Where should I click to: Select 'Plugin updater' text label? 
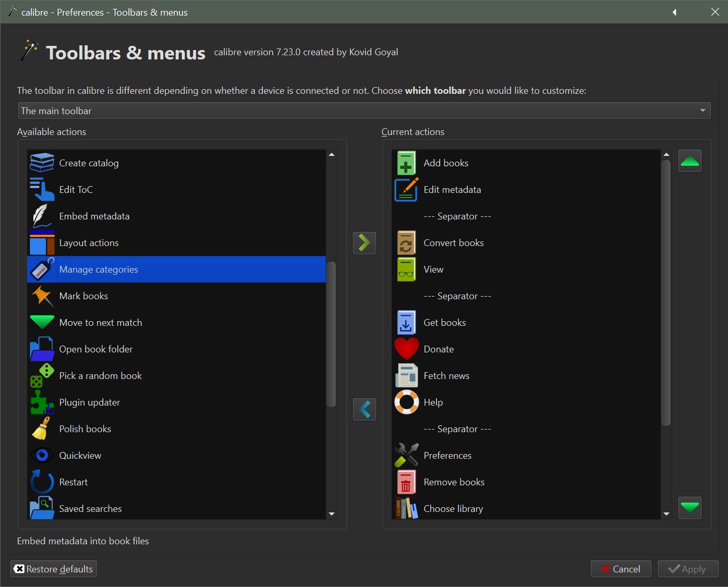pyautogui.click(x=90, y=402)
